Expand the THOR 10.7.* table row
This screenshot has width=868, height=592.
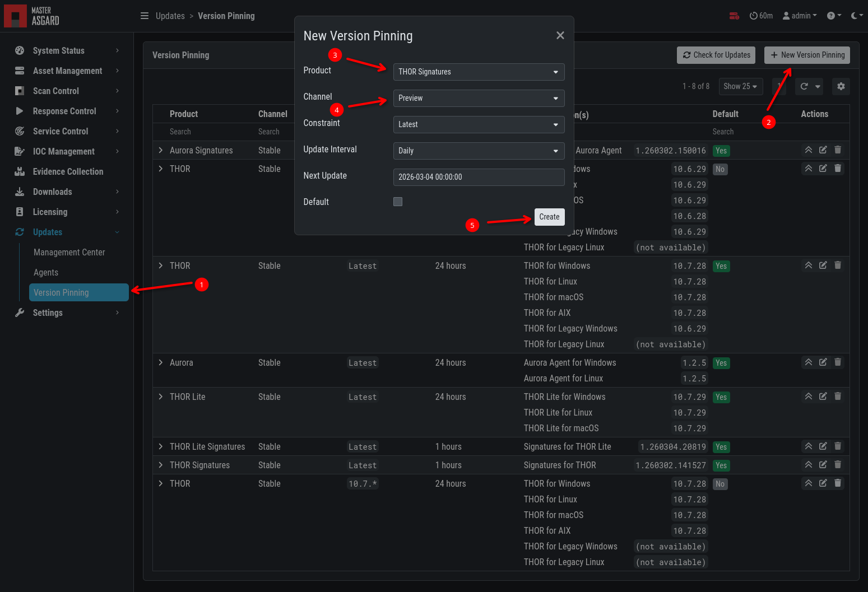161,483
